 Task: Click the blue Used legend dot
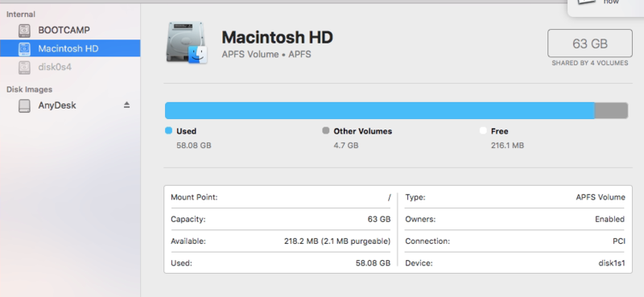coord(168,130)
